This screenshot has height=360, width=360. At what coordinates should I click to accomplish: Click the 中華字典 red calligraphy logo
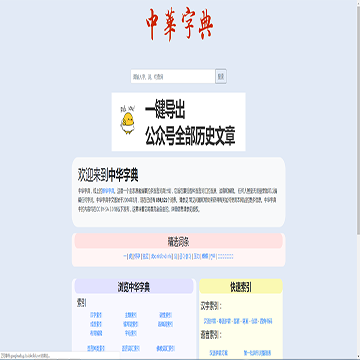[180, 25]
